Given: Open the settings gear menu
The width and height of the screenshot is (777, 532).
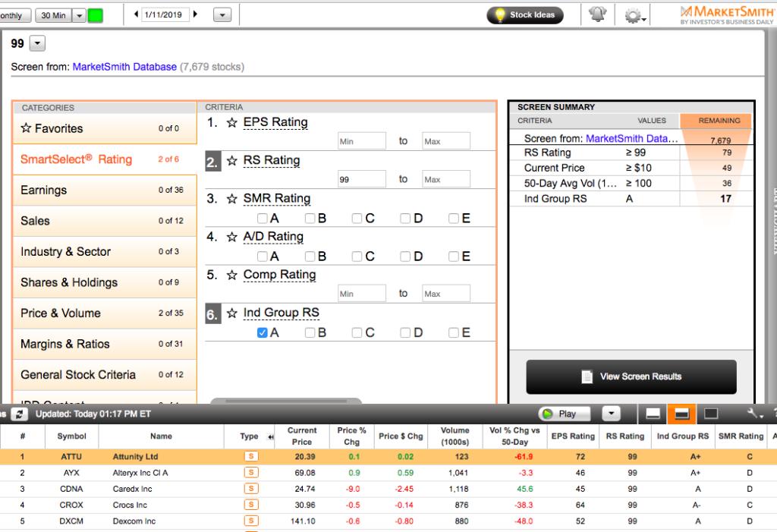Looking at the screenshot, I should click(x=635, y=15).
